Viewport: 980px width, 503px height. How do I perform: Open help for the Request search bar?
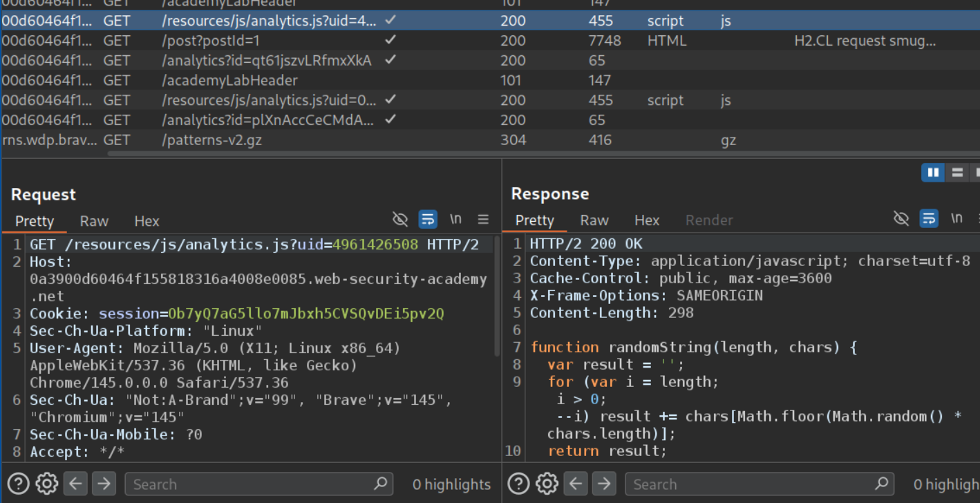(x=19, y=484)
